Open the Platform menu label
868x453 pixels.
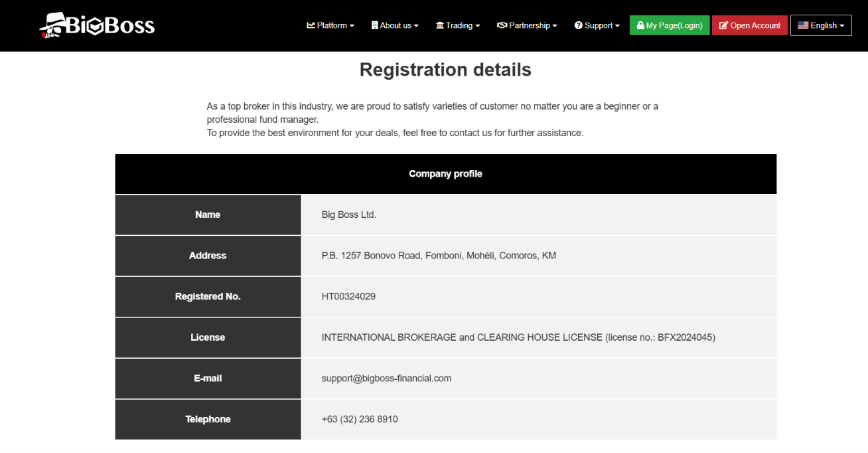(x=332, y=25)
